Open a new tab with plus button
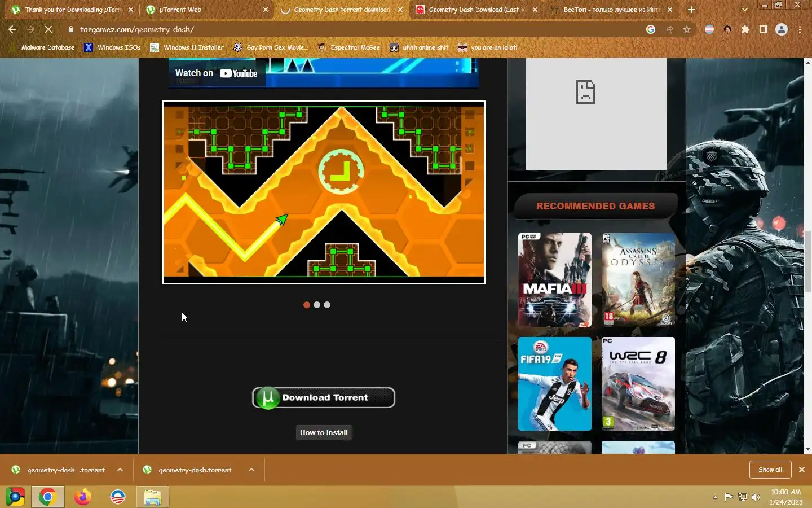This screenshot has height=508, width=812. (x=691, y=10)
